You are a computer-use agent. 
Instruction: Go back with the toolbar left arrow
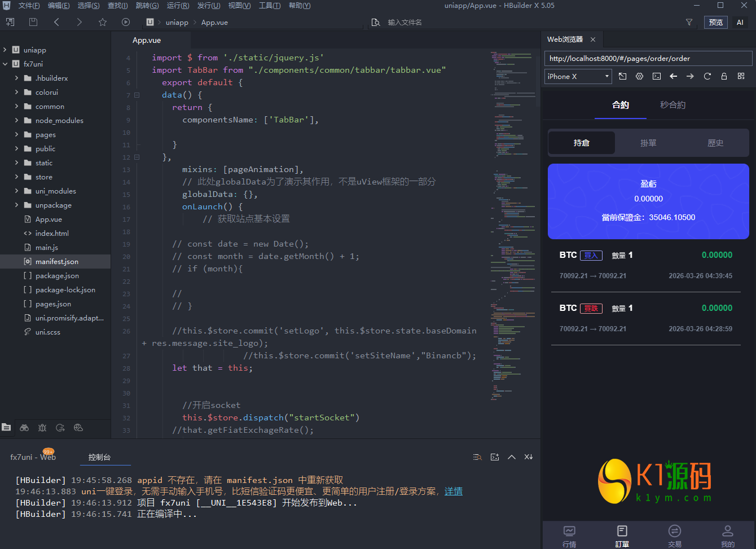click(x=56, y=23)
